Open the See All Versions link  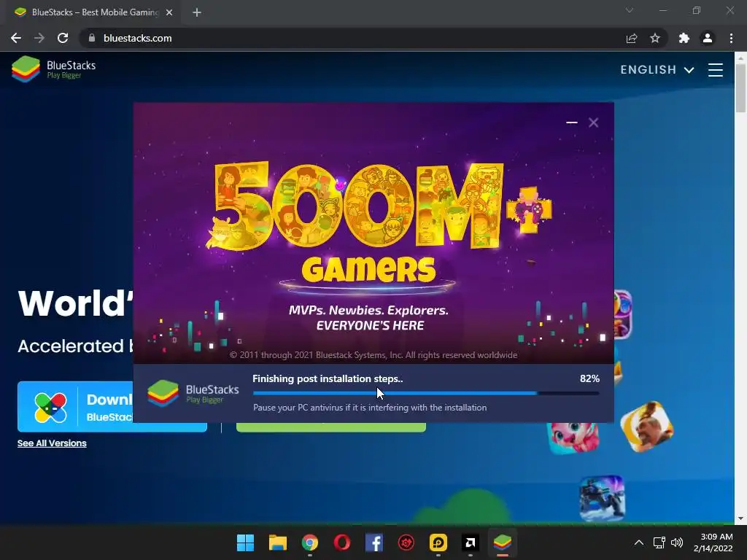(52, 443)
